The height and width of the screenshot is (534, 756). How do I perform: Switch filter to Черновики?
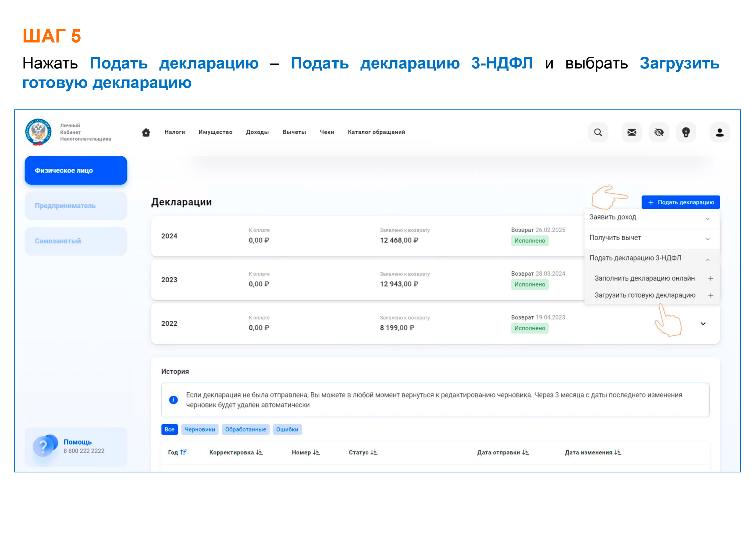(x=200, y=429)
